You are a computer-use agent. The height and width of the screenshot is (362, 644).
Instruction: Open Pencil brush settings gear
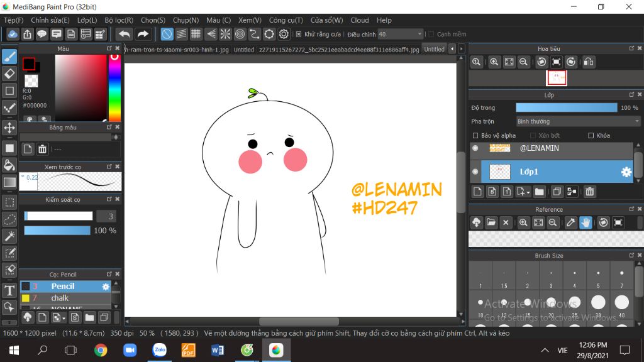pyautogui.click(x=106, y=287)
